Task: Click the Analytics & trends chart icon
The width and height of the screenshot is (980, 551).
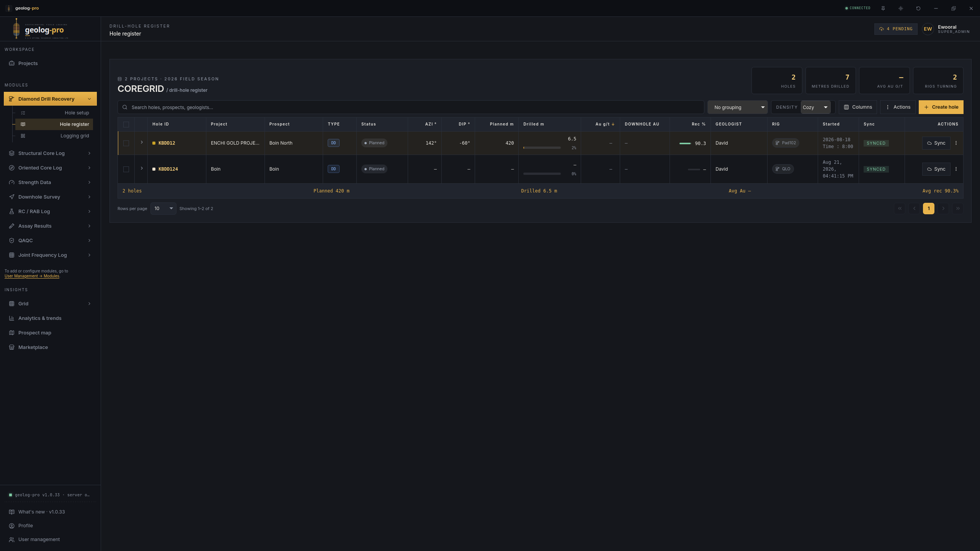Action: [11, 318]
